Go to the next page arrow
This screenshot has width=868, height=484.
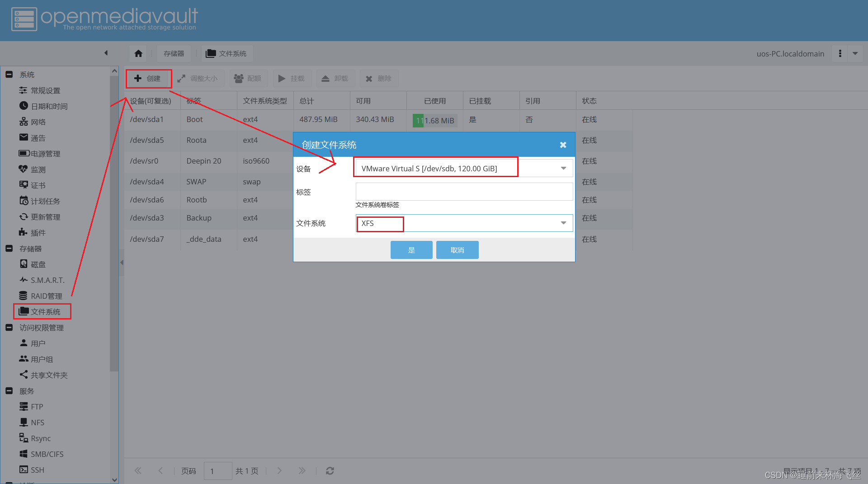pyautogui.click(x=279, y=471)
